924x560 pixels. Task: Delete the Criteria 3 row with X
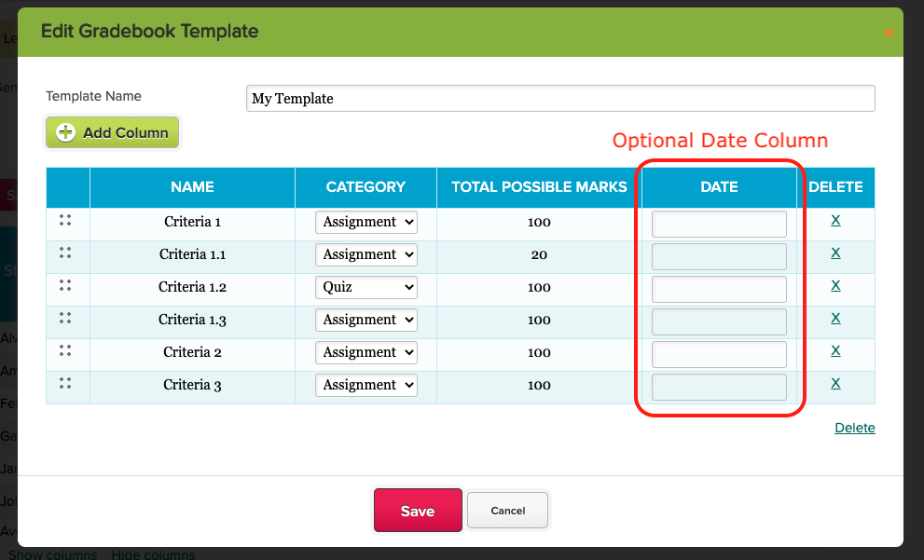[835, 383]
